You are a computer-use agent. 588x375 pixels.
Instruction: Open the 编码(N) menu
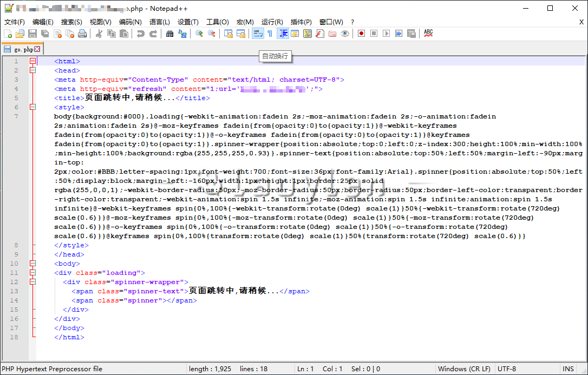(x=130, y=22)
